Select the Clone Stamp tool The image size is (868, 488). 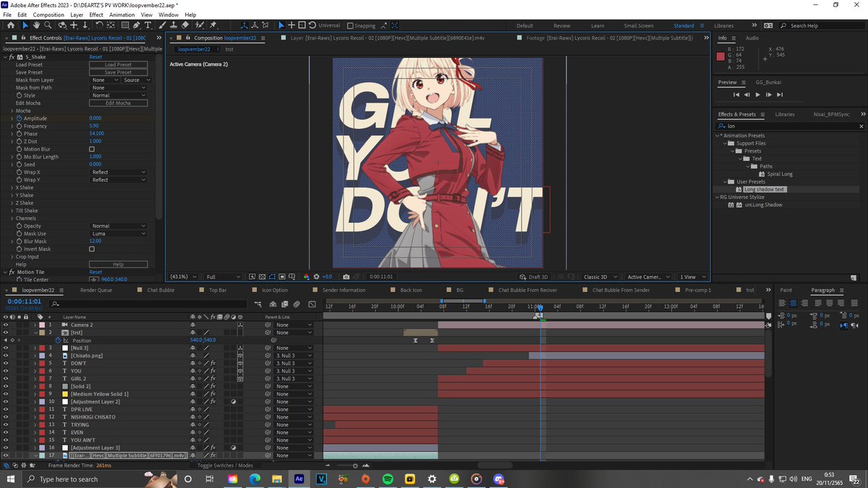click(174, 25)
